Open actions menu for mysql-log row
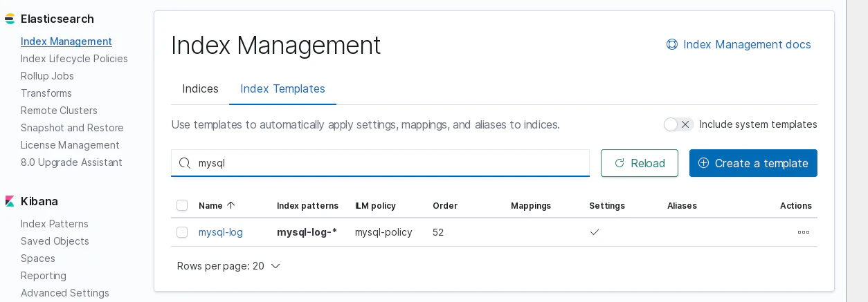 point(804,232)
